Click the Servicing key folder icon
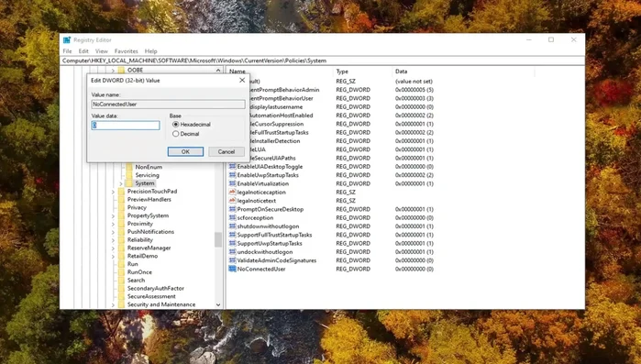Screen dimensions: 641x364 point(129,175)
